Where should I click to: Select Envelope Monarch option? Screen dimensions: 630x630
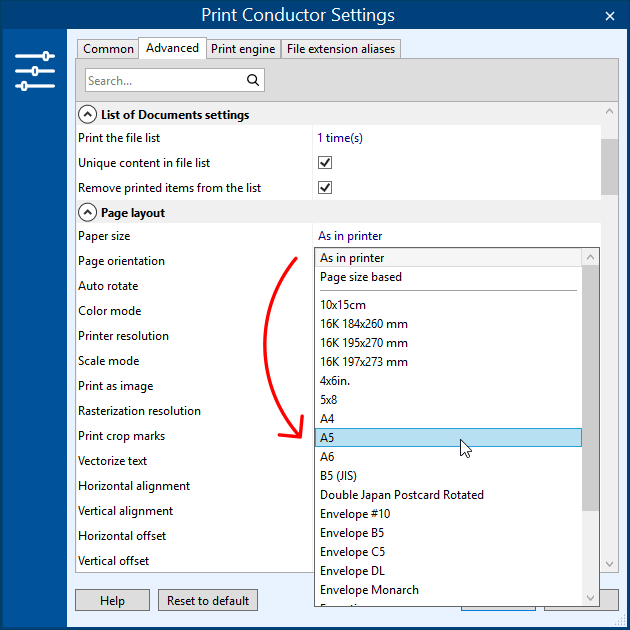coord(448,590)
